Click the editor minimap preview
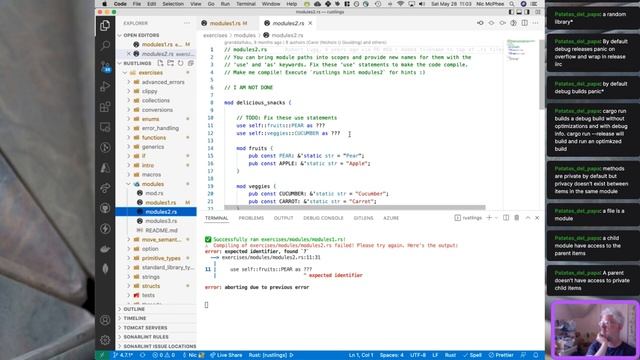Screen dimensions: 640x360 [521, 50]
